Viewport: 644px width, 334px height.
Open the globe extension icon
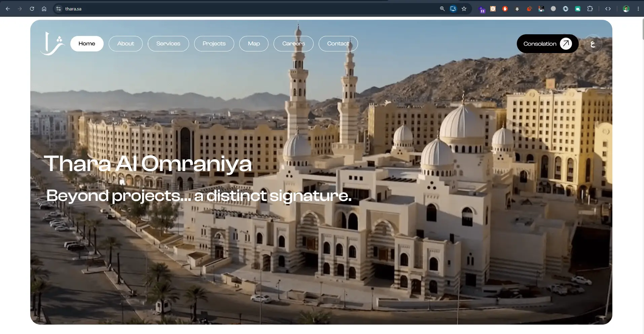click(x=553, y=9)
